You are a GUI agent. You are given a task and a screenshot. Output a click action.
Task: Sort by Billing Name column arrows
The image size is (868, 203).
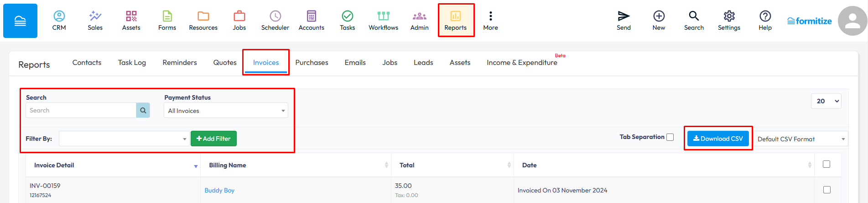pyautogui.click(x=386, y=165)
